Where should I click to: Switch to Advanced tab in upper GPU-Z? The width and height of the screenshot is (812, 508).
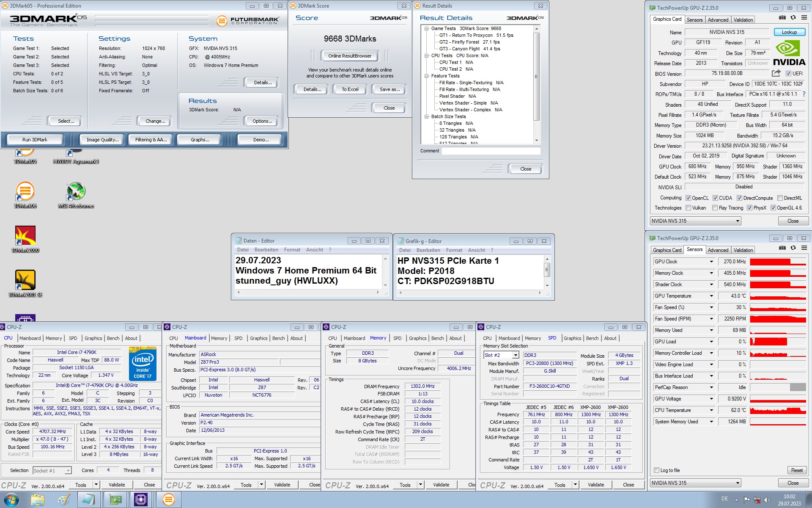click(x=718, y=20)
